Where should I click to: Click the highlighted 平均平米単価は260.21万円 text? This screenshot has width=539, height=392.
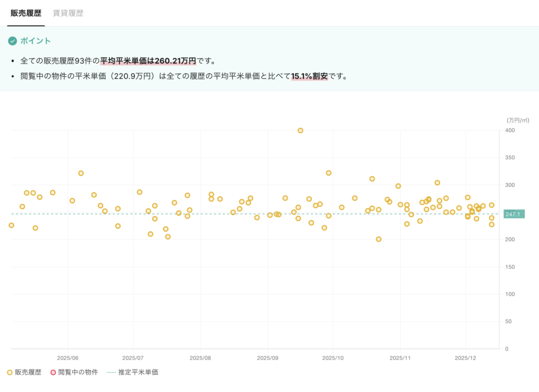tap(148, 61)
